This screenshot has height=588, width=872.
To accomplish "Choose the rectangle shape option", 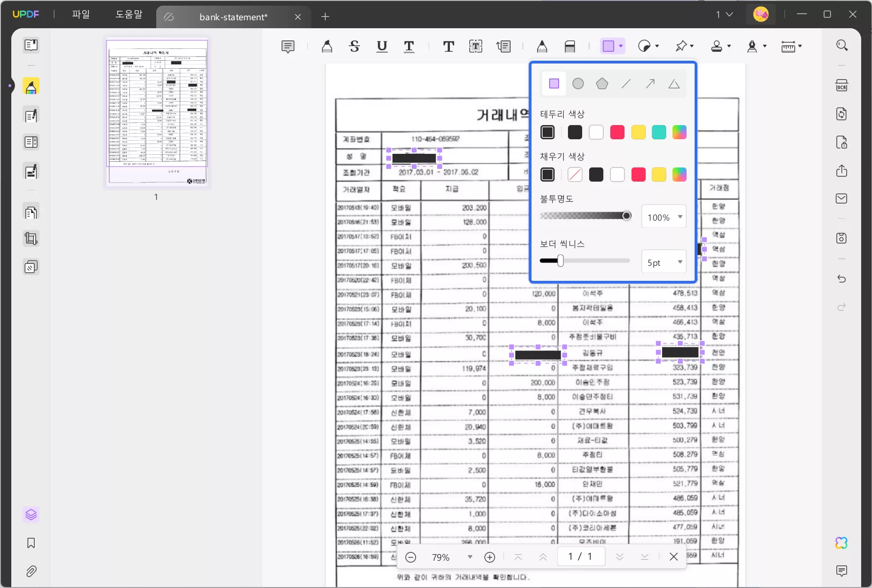I will click(554, 84).
